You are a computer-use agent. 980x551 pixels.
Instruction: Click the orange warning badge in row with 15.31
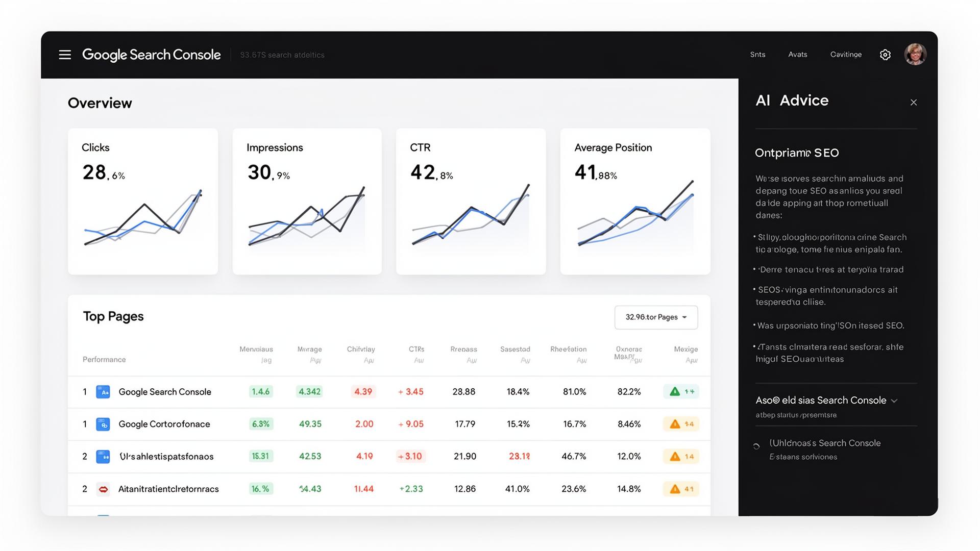pyautogui.click(x=681, y=456)
